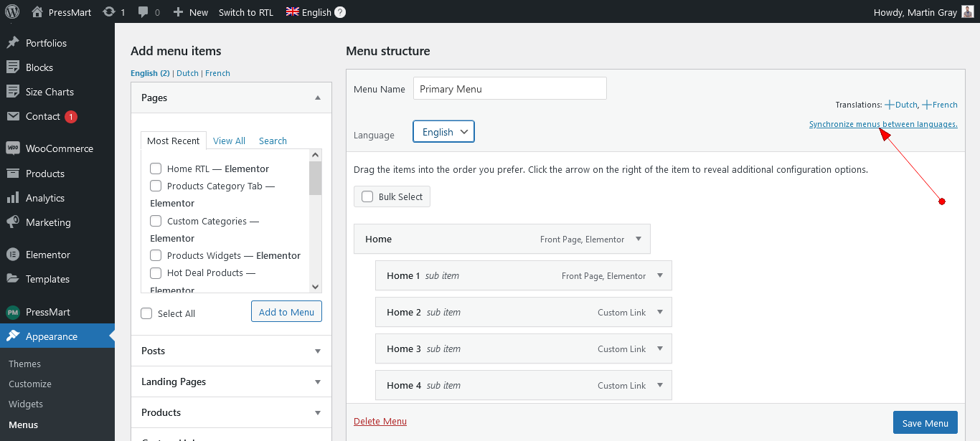Enable the Bulk Select checkbox
The width and height of the screenshot is (980, 441).
tap(367, 196)
